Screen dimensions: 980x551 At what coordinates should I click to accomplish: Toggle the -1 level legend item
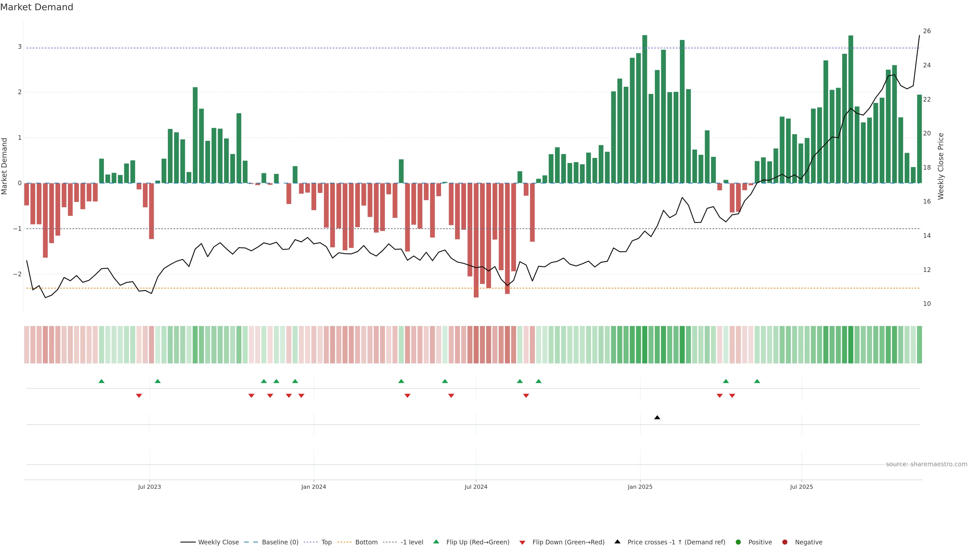coord(412,542)
